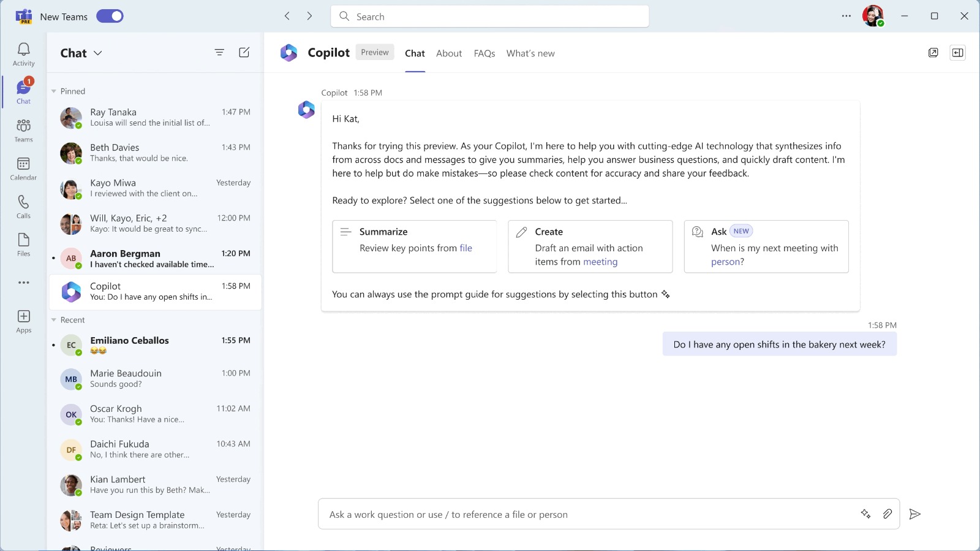Go to Calls in the sidebar
The width and height of the screenshot is (980, 551).
click(23, 207)
